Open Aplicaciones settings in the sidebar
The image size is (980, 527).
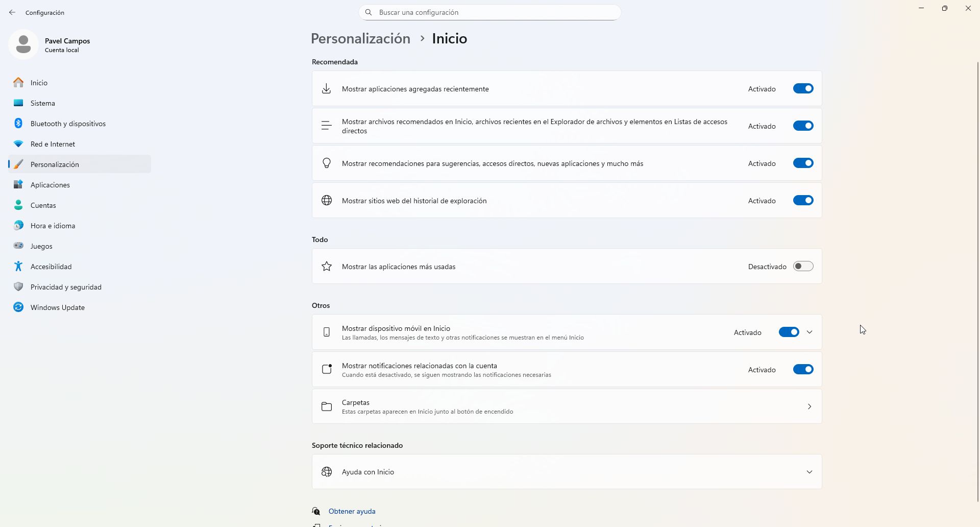(80, 185)
